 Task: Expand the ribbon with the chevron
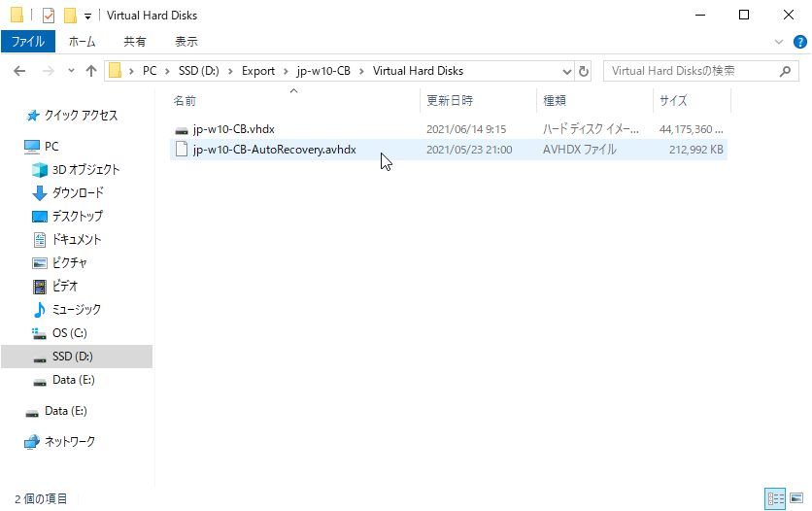tap(778, 42)
